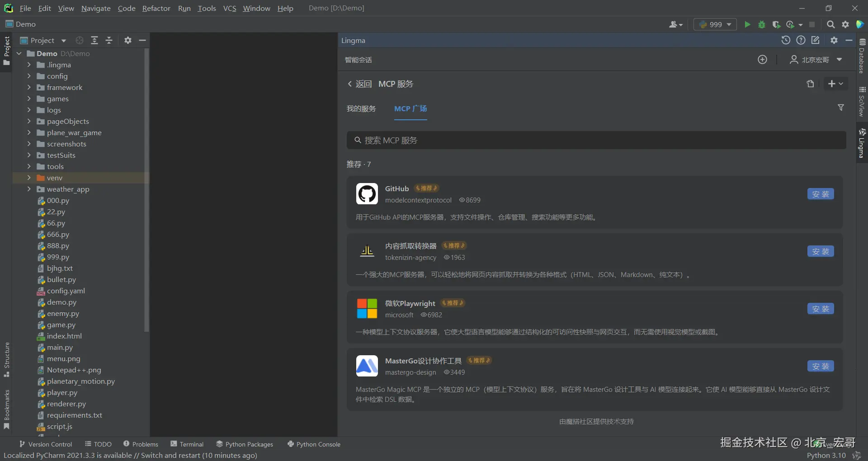Select requirements.txt in the project tree

tap(75, 415)
